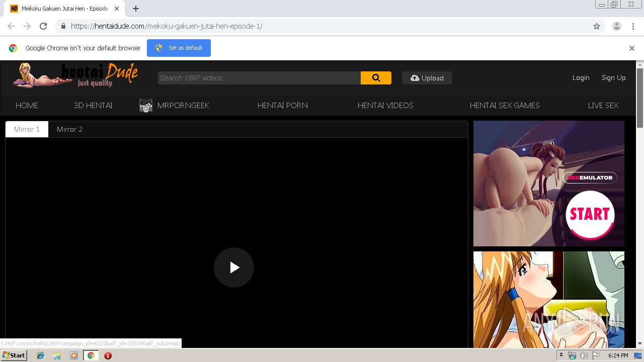Image resolution: width=644 pixels, height=362 pixels.
Task: Click the START button in ad banner
Action: [590, 215]
